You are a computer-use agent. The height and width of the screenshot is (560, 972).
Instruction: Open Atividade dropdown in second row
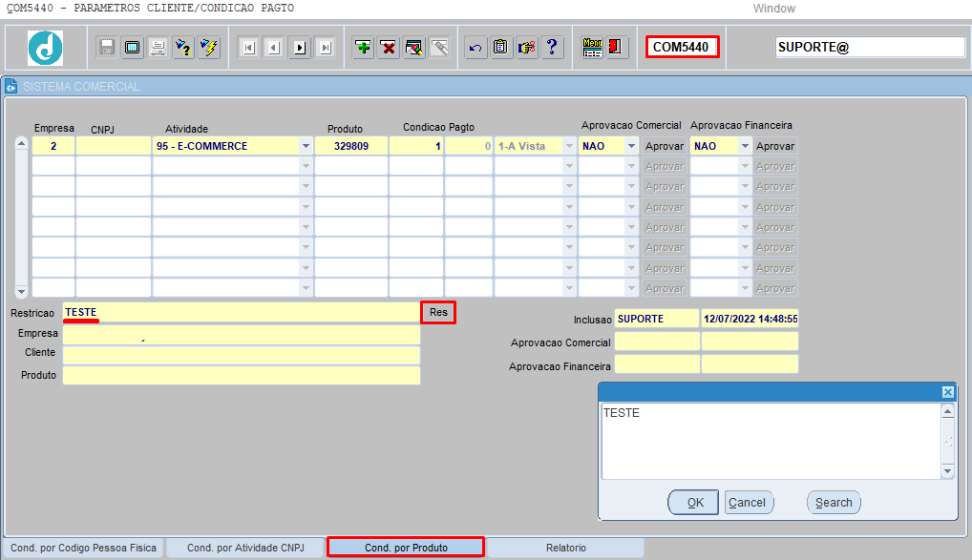306,166
